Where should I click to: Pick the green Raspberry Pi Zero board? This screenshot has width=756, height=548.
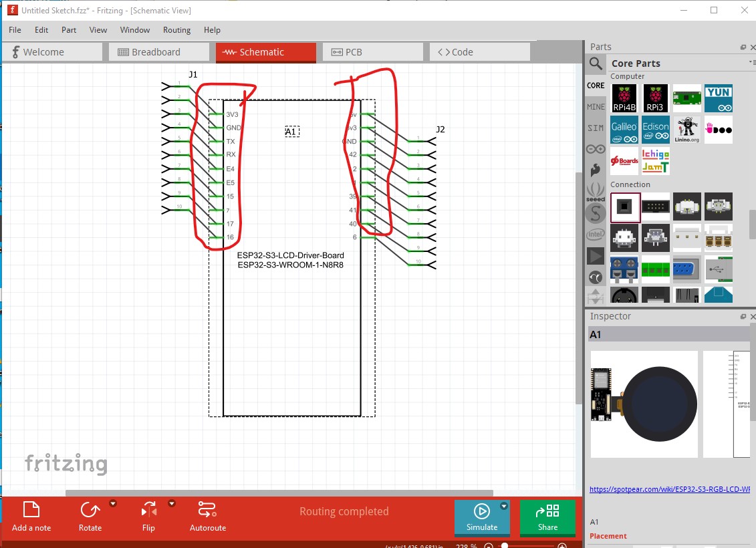tap(687, 98)
